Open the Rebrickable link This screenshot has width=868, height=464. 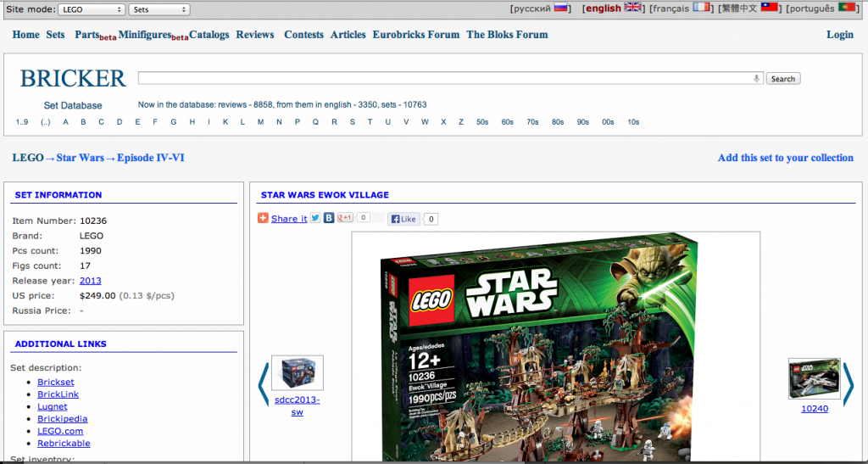[64, 443]
